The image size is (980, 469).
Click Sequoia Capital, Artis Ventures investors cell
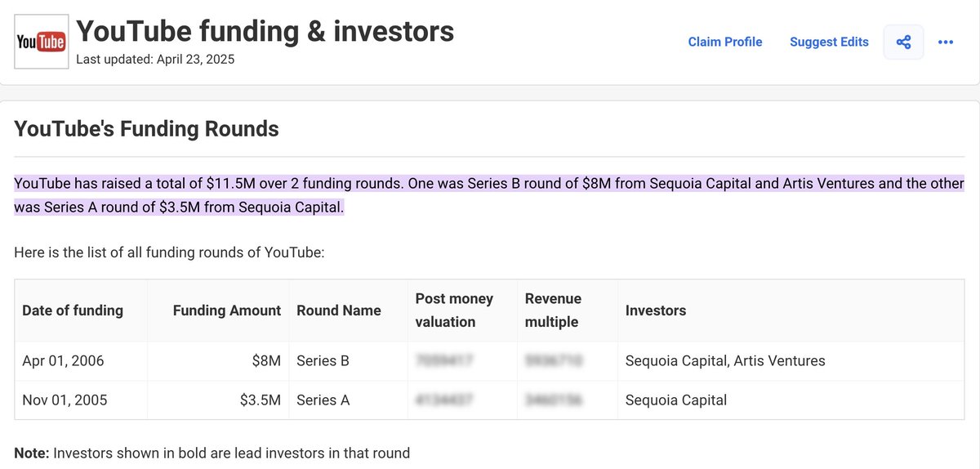click(x=725, y=360)
